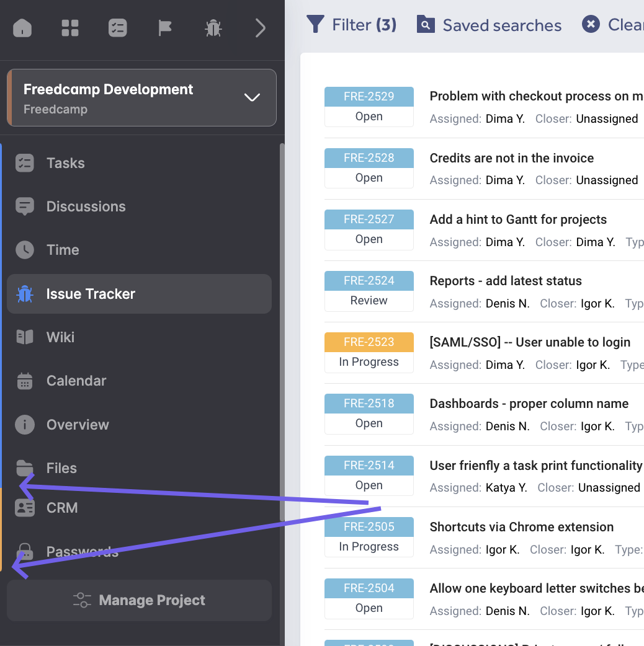Open the milestones flag icon
This screenshot has height=646, width=644.
(165, 28)
